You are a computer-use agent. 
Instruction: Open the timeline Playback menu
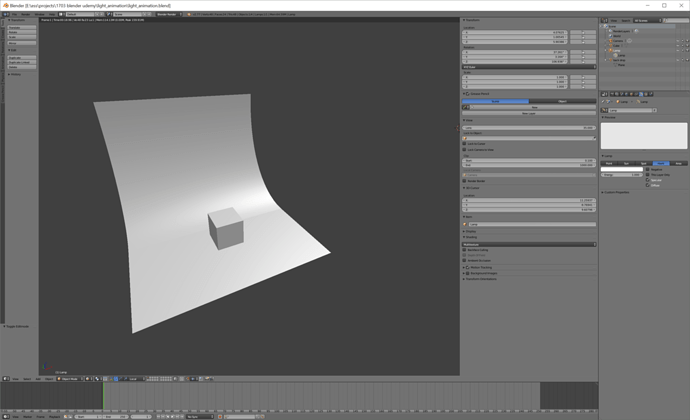55,416
